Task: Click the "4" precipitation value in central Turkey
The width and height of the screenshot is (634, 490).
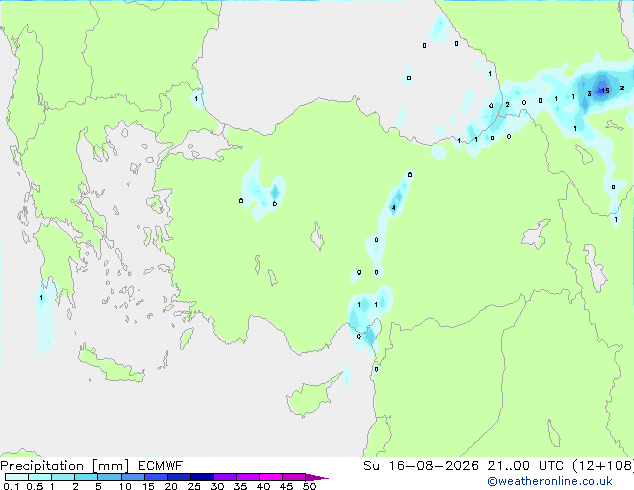Action: (x=393, y=208)
